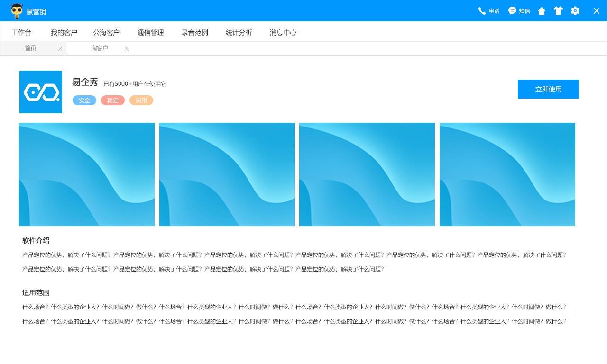Open 公海客户 menu
This screenshot has width=607, height=364.
pyautogui.click(x=106, y=32)
